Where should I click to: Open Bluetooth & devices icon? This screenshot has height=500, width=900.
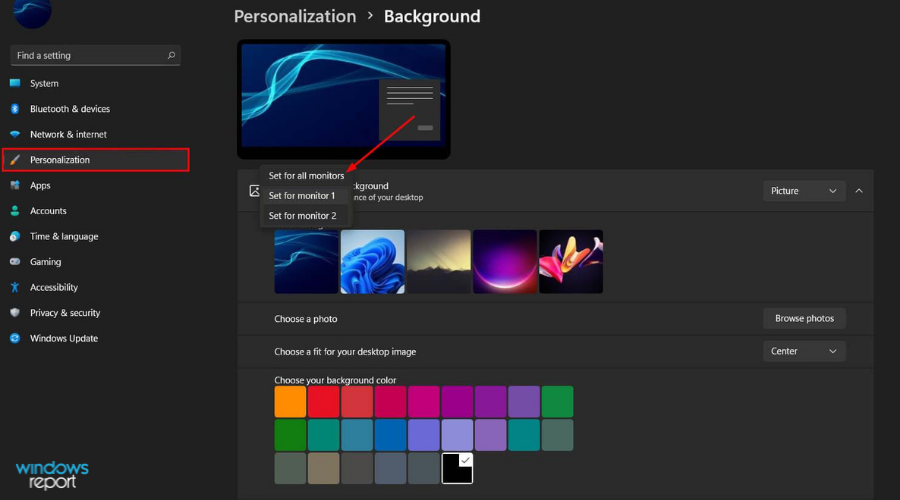click(15, 109)
